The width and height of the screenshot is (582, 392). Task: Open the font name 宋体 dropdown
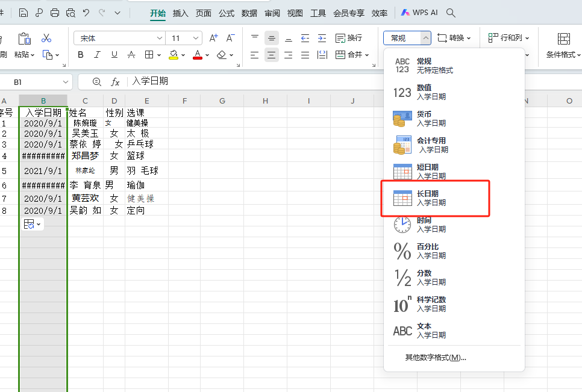pos(160,38)
